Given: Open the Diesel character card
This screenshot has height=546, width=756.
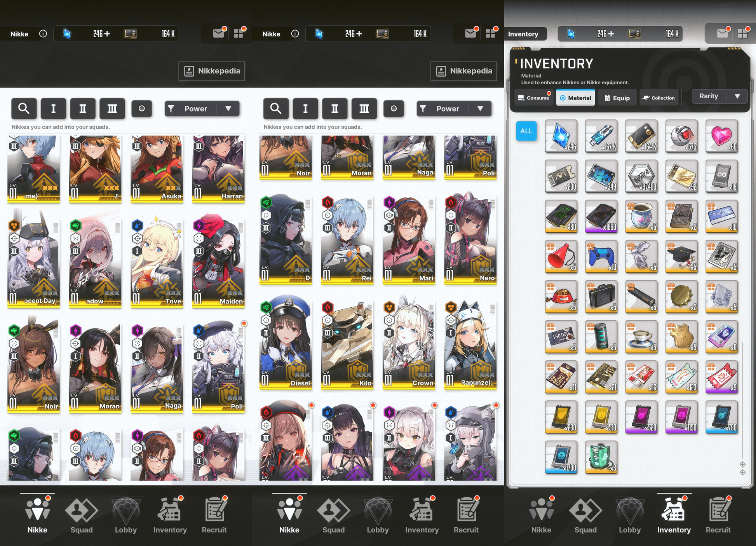Looking at the screenshot, I should coord(286,343).
